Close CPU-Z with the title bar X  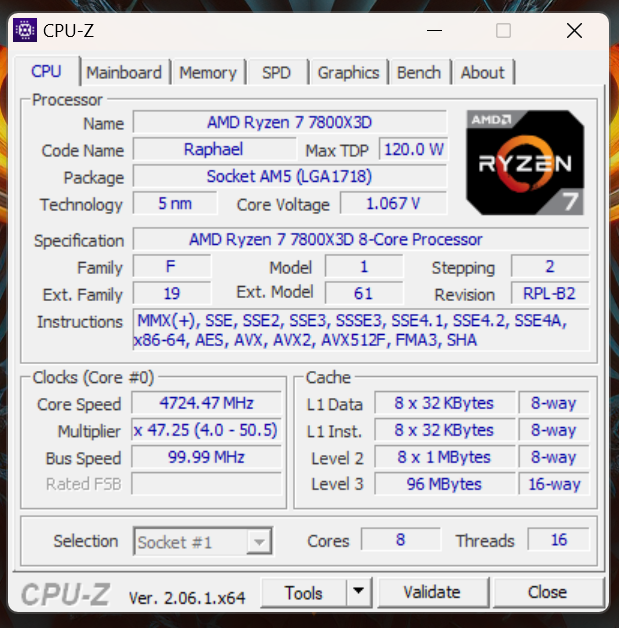tap(574, 30)
